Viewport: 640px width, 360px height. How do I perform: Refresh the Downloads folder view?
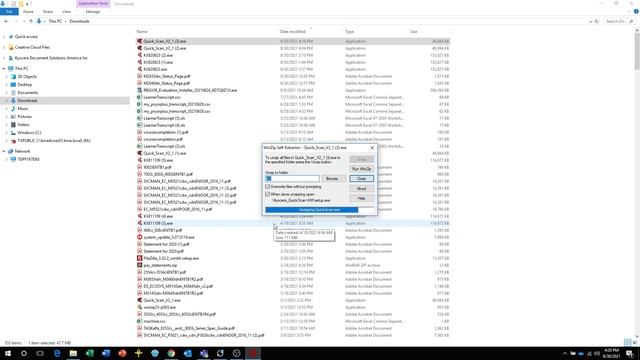(x=597, y=21)
